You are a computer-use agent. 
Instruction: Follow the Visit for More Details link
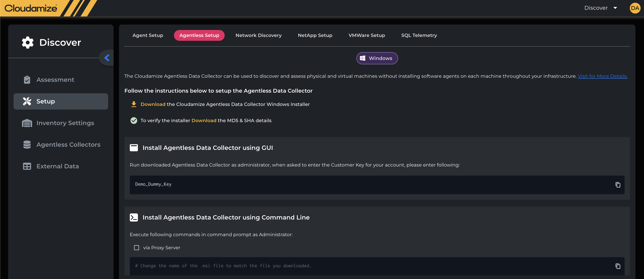point(602,76)
